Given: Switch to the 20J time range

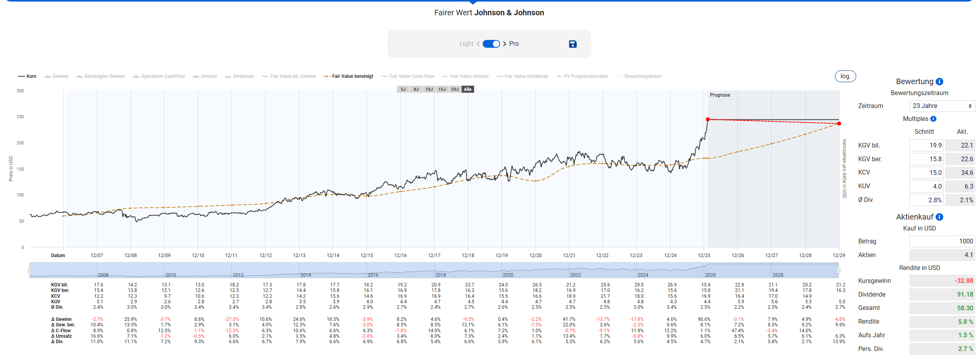Looking at the screenshot, I should point(455,89).
